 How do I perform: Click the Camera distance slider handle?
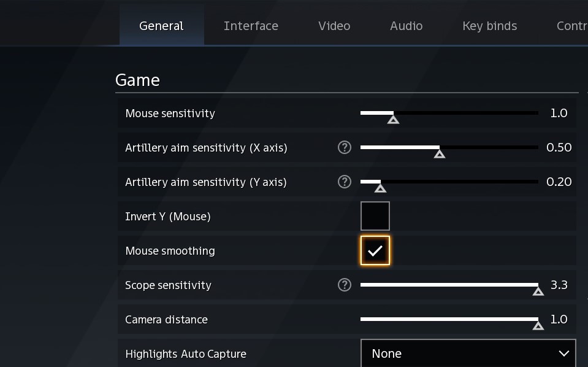pyautogui.click(x=538, y=326)
